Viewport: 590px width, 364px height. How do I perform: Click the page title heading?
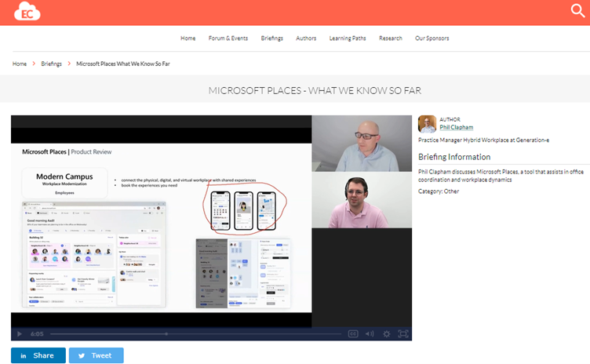[315, 91]
